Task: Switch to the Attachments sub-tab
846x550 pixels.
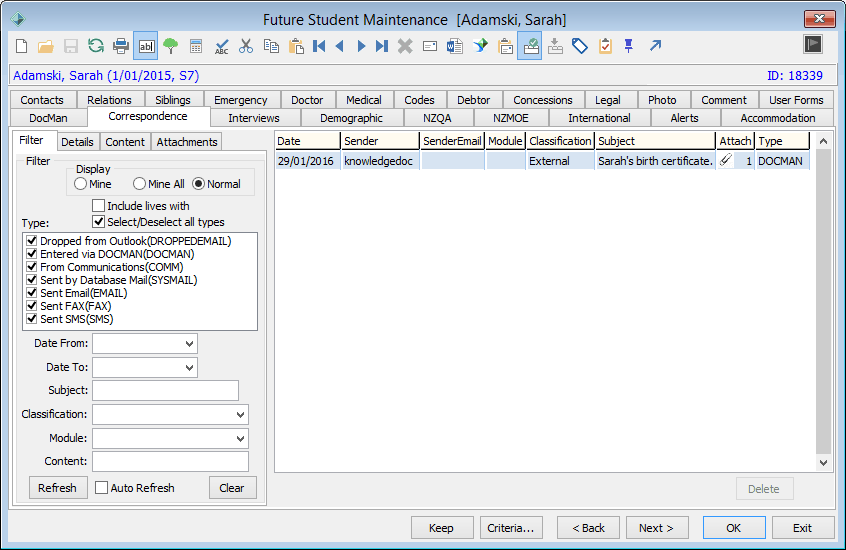Action: pyautogui.click(x=187, y=142)
